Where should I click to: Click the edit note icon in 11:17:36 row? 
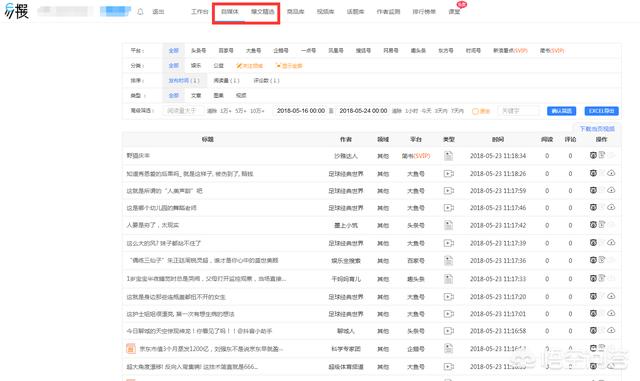[602, 259]
